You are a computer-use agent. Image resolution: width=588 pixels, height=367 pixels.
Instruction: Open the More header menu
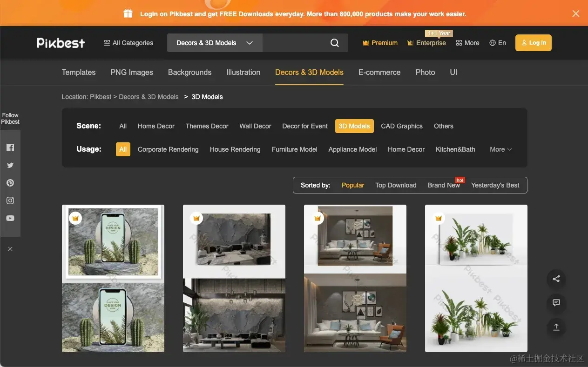[467, 43]
